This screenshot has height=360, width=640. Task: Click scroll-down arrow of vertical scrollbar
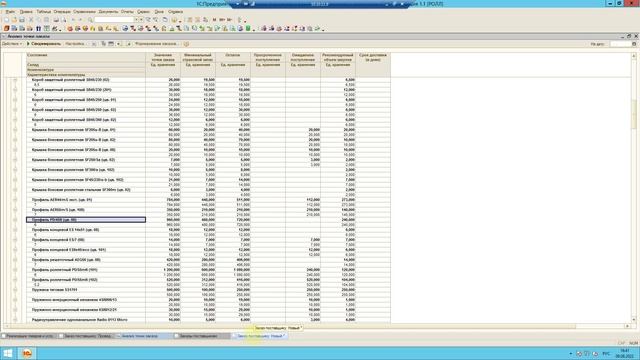(634, 320)
